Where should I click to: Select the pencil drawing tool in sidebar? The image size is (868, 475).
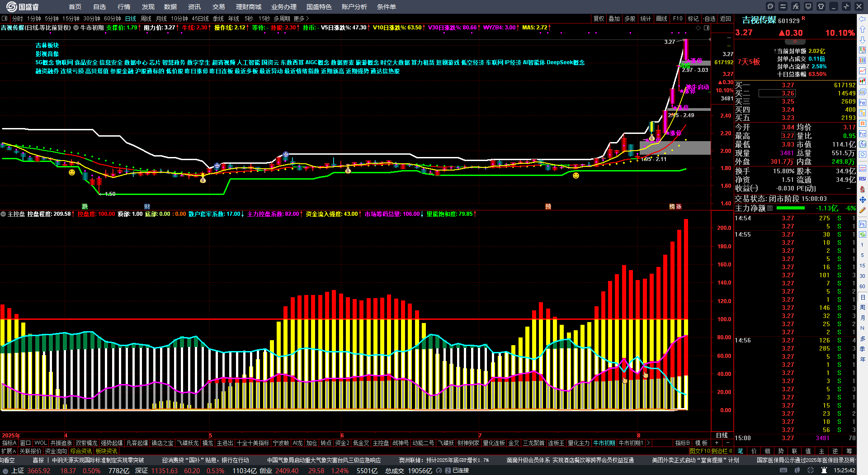[x=863, y=210]
